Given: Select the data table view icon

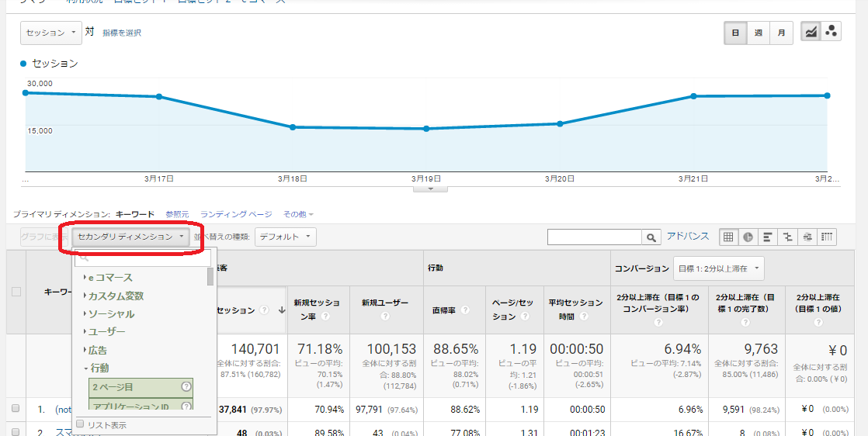Looking at the screenshot, I should pyautogui.click(x=728, y=237).
